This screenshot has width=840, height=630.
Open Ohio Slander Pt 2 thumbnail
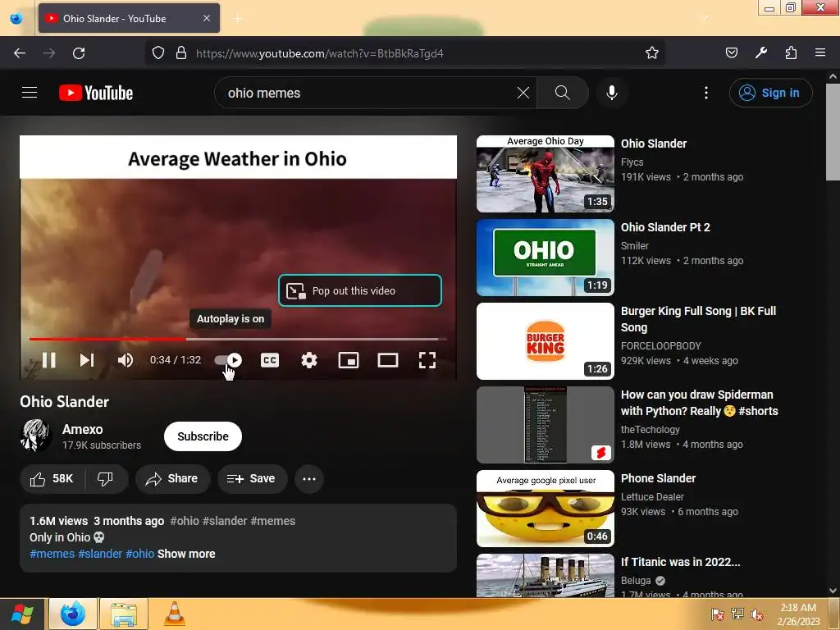tap(546, 257)
